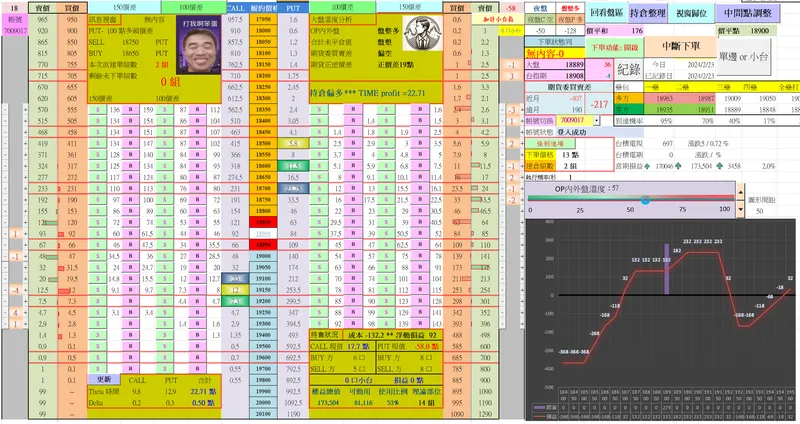Click B button left of 63 in 155 row

click(197, 211)
